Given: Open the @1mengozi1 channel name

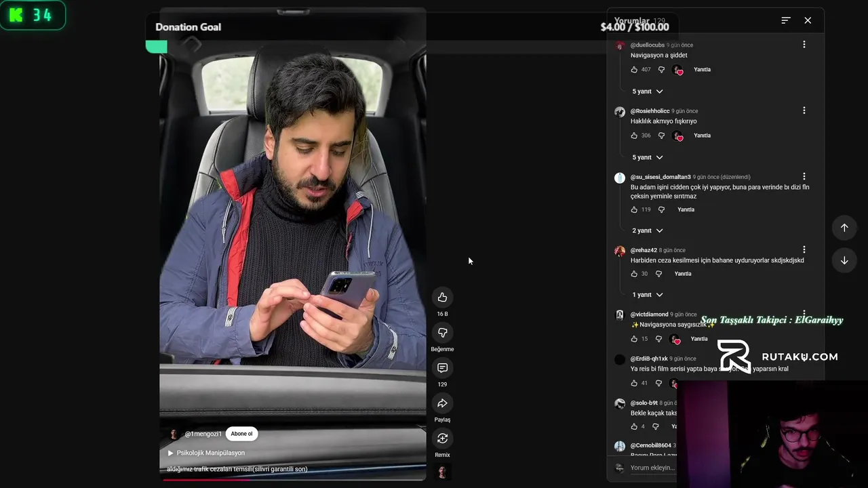Looking at the screenshot, I should (203, 434).
